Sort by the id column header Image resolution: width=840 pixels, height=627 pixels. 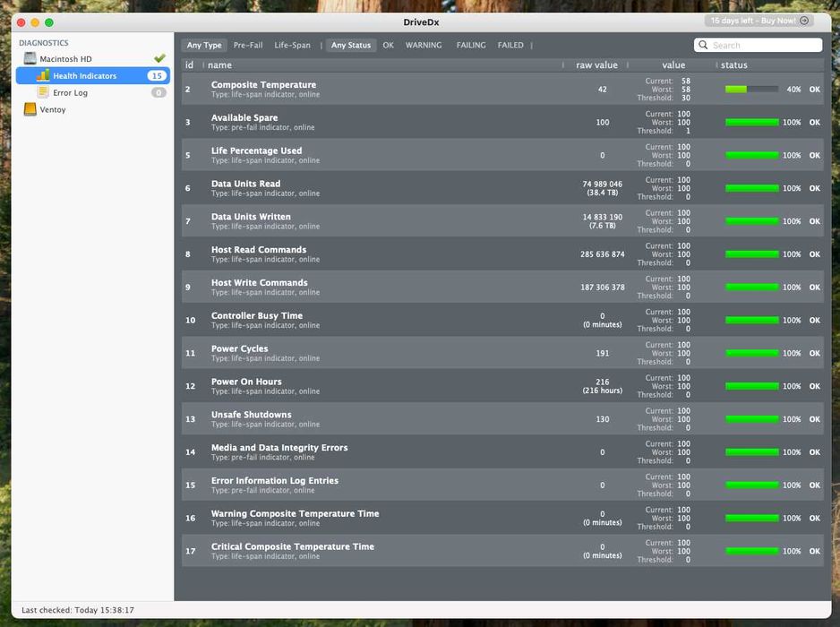pos(189,64)
